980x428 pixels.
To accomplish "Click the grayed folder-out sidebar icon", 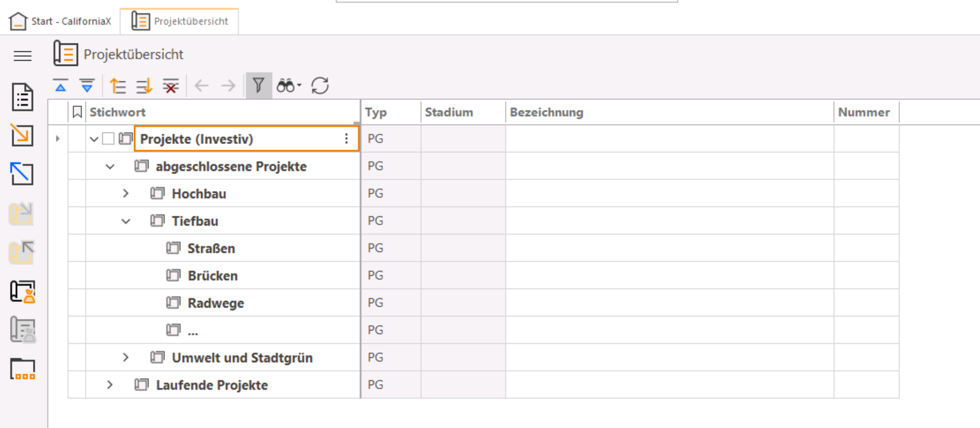I will (x=22, y=252).
